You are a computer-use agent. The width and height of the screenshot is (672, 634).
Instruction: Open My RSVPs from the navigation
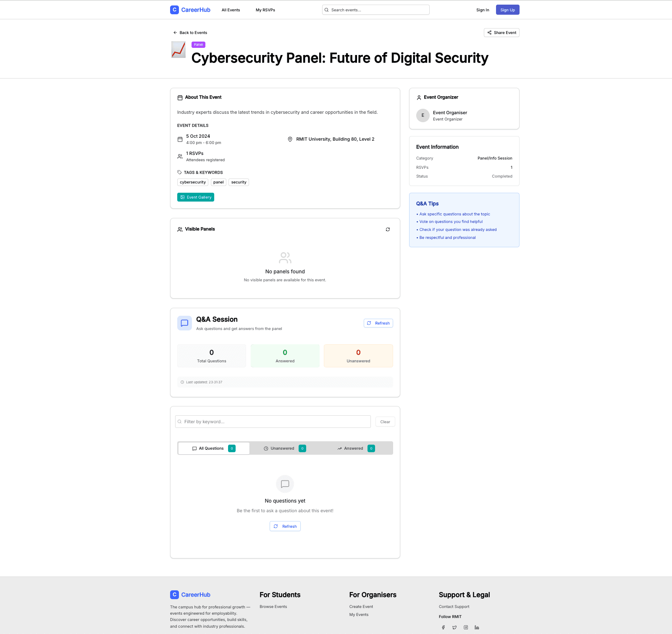[265, 10]
